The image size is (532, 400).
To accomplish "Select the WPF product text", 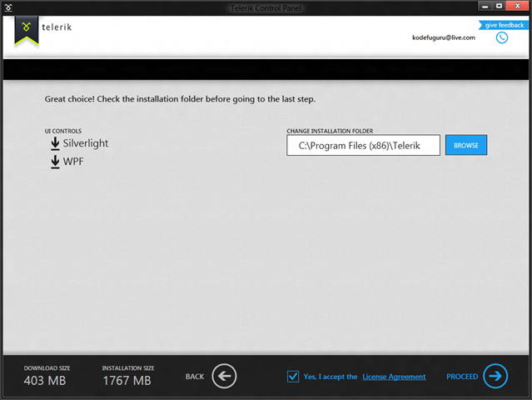I will pos(73,162).
